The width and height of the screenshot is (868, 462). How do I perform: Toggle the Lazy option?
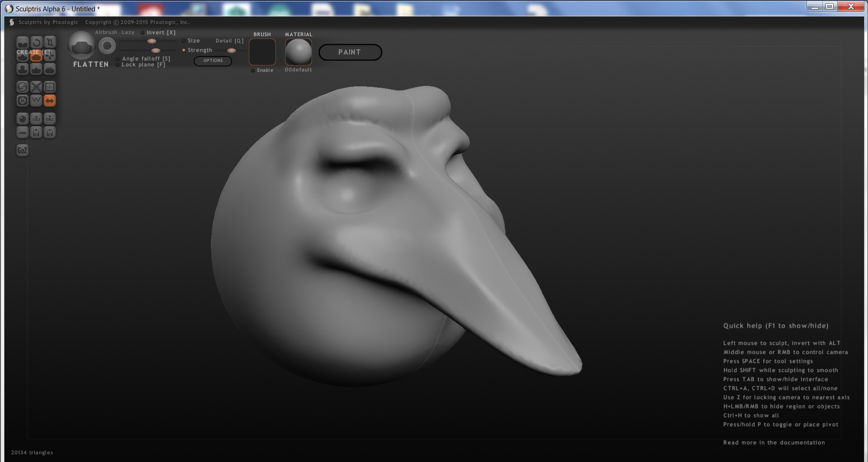tap(128, 33)
